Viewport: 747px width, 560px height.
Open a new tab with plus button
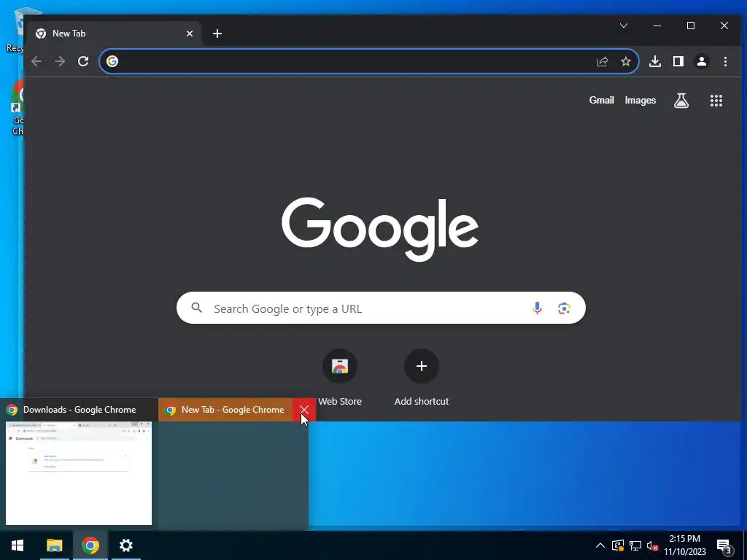coord(217,34)
